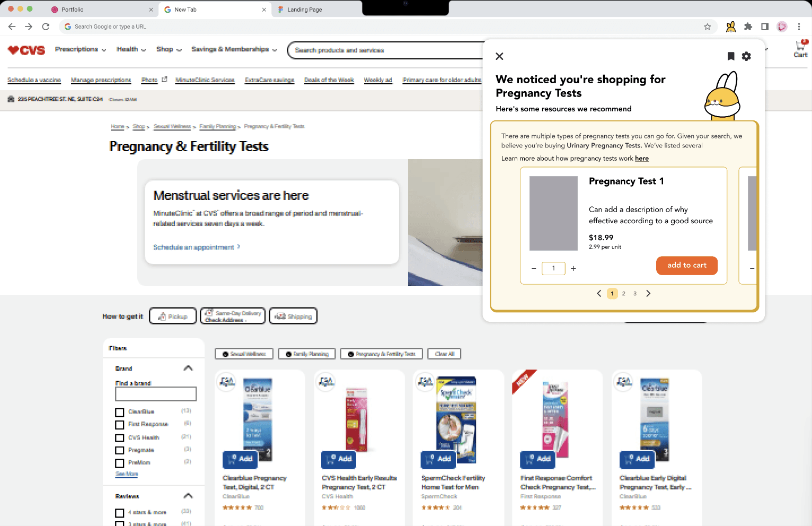
Task: Add Clearblue Early Digital Pregnancy Test
Action: click(637, 459)
